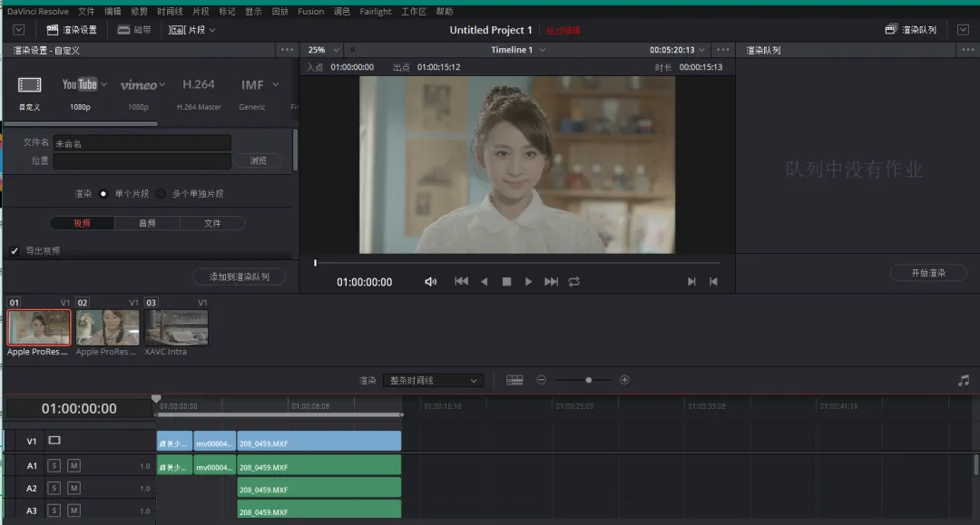Image resolution: width=980 pixels, height=525 pixels.
Task: Click the zoom-out minus icon on the timeline
Action: (542, 380)
